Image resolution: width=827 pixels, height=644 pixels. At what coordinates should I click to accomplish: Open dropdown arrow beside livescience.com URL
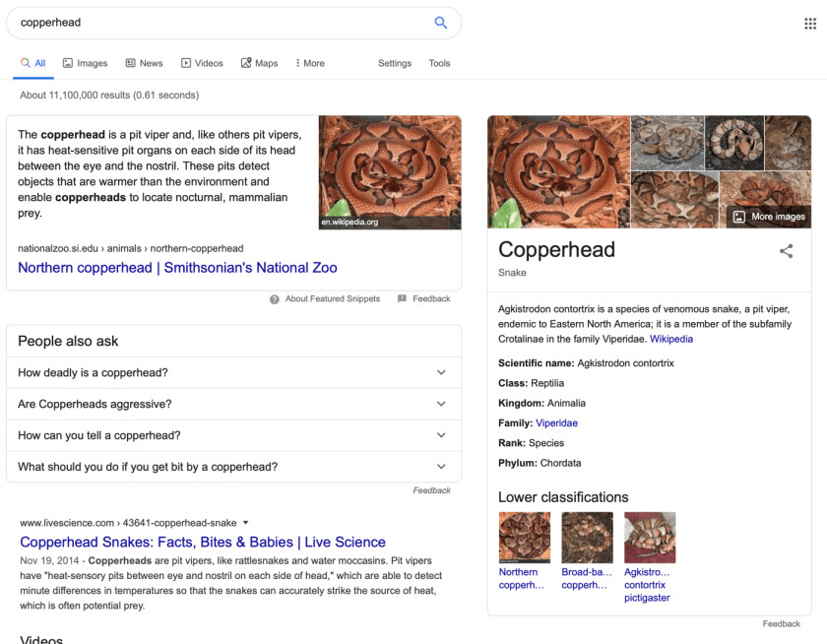(245, 523)
